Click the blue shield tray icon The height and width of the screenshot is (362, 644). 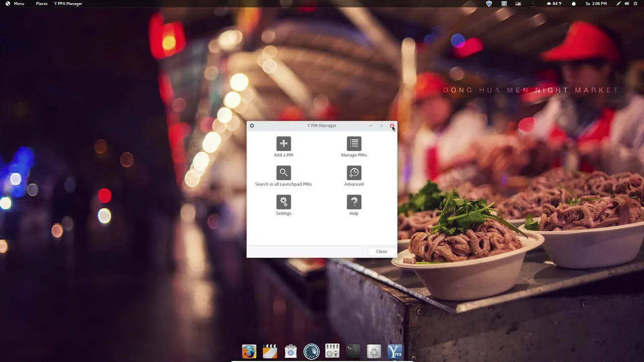point(489,4)
